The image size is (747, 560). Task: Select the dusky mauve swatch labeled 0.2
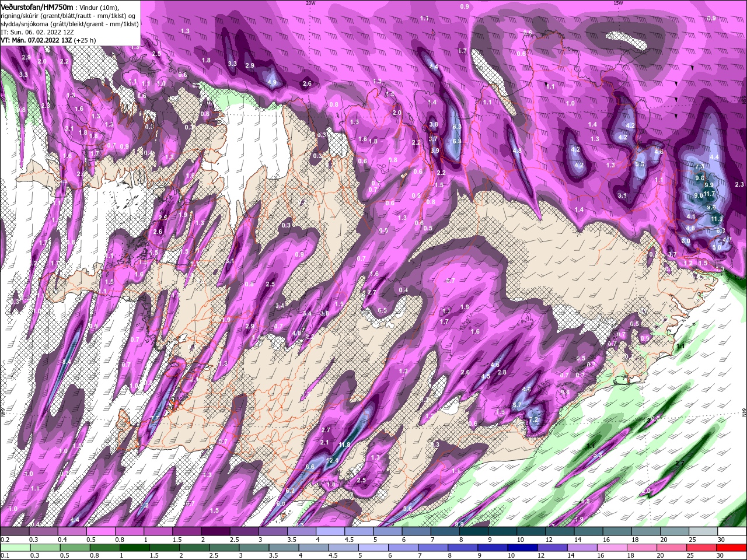[x=15, y=531]
